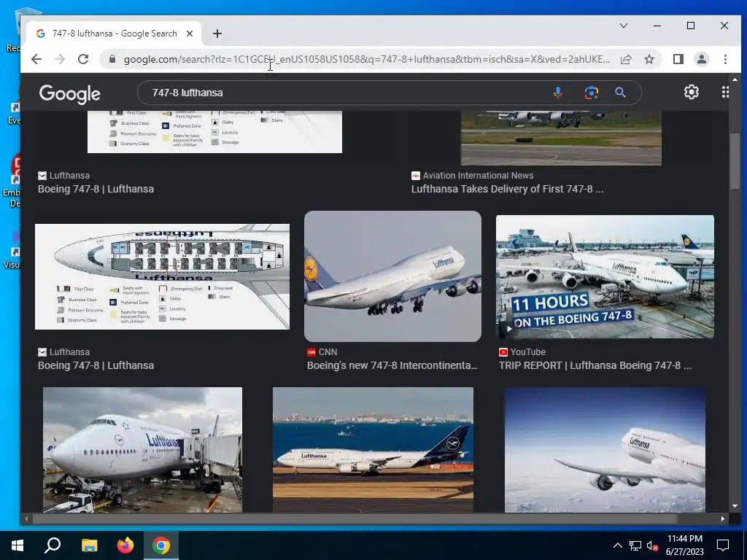Open the image of the 747 parked at a jet bridge
The image size is (747, 560).
point(142,449)
